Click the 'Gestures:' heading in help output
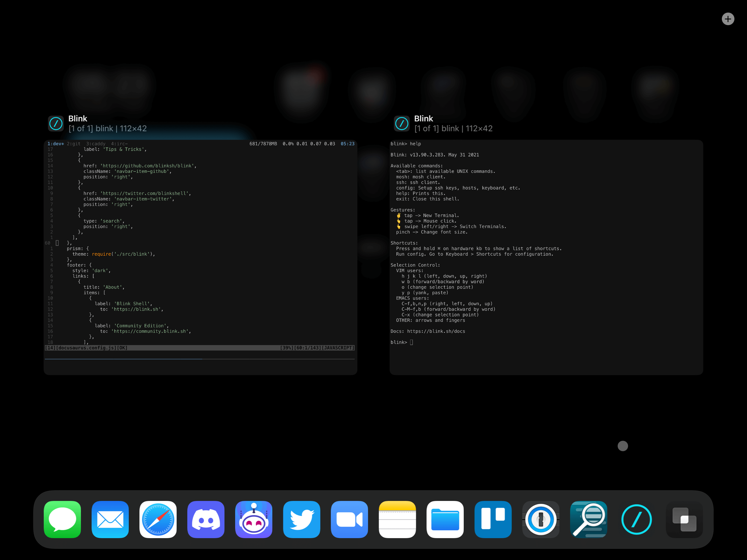 pos(403,210)
